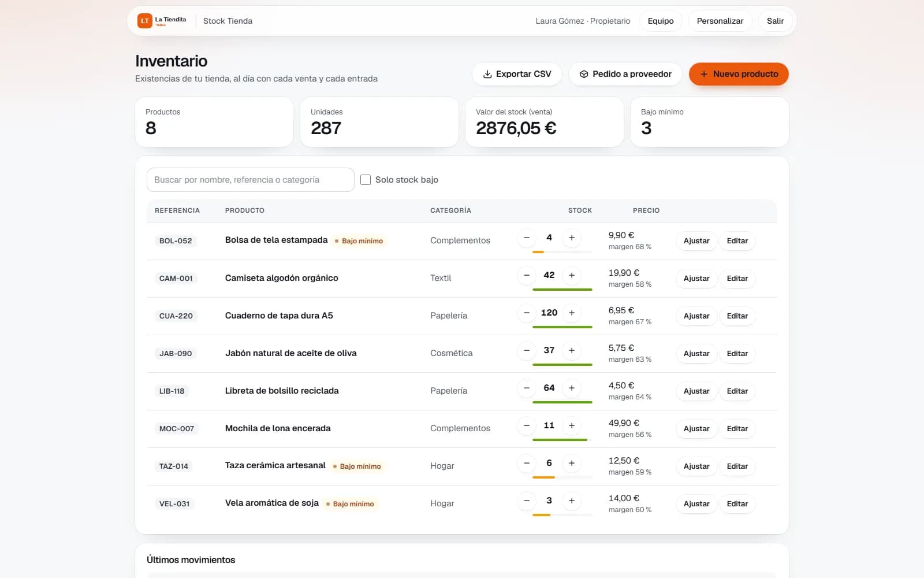Open Pedido a proveedor

pyautogui.click(x=625, y=74)
